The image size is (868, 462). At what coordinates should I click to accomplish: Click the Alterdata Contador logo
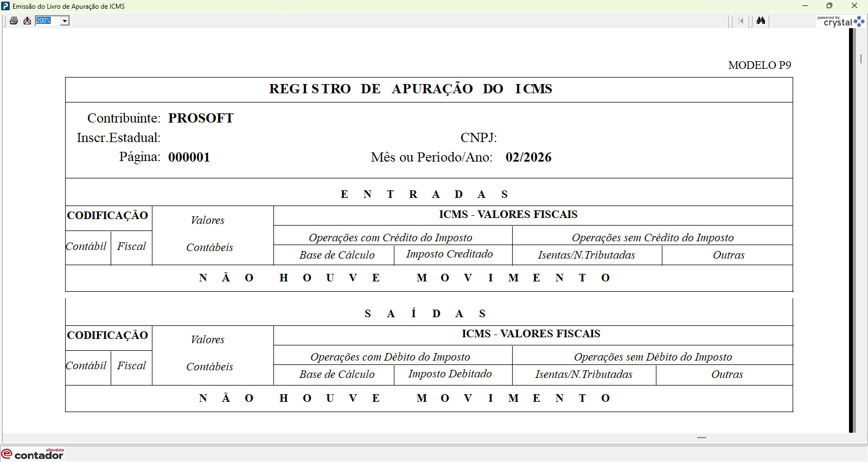click(33, 454)
